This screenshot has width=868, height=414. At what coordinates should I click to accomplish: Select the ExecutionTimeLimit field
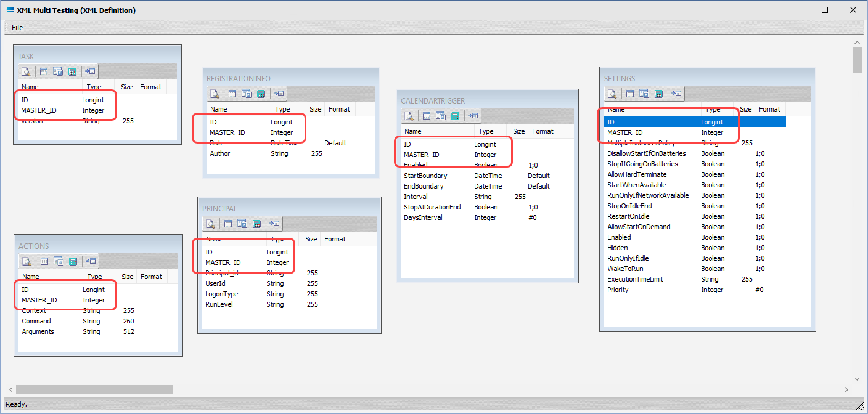tap(695, 279)
